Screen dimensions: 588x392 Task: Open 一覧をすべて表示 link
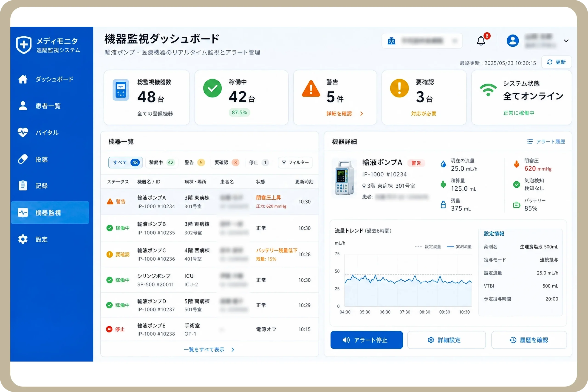[x=209, y=349]
